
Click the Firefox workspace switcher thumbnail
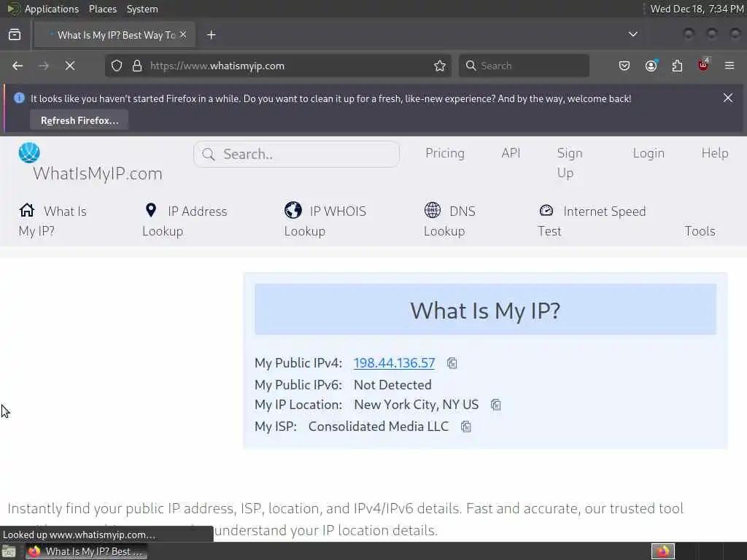click(x=662, y=551)
